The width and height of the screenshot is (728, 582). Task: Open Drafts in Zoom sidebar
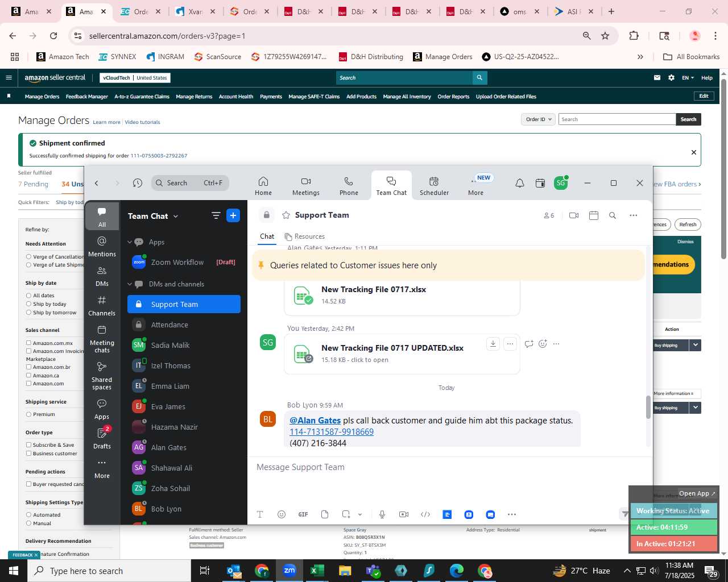click(x=102, y=439)
